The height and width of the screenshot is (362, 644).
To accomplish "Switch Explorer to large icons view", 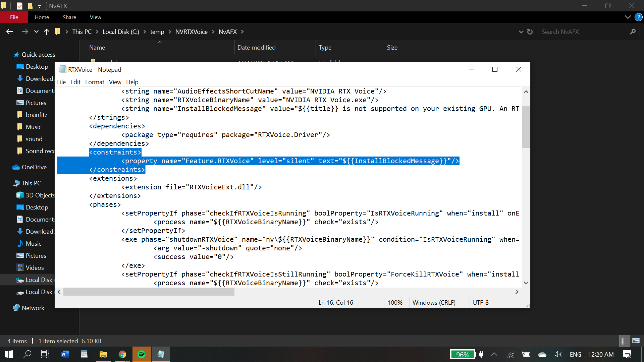I will click(636, 341).
